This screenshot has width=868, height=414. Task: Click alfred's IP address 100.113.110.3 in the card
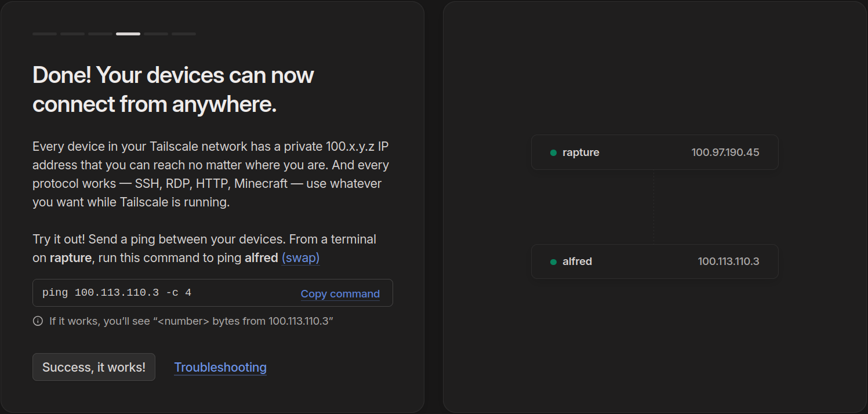[x=728, y=262]
